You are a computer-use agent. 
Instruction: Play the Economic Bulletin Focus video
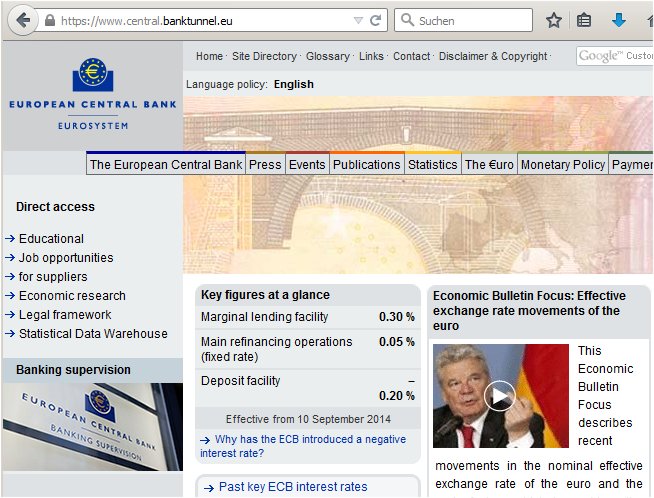tap(498, 396)
